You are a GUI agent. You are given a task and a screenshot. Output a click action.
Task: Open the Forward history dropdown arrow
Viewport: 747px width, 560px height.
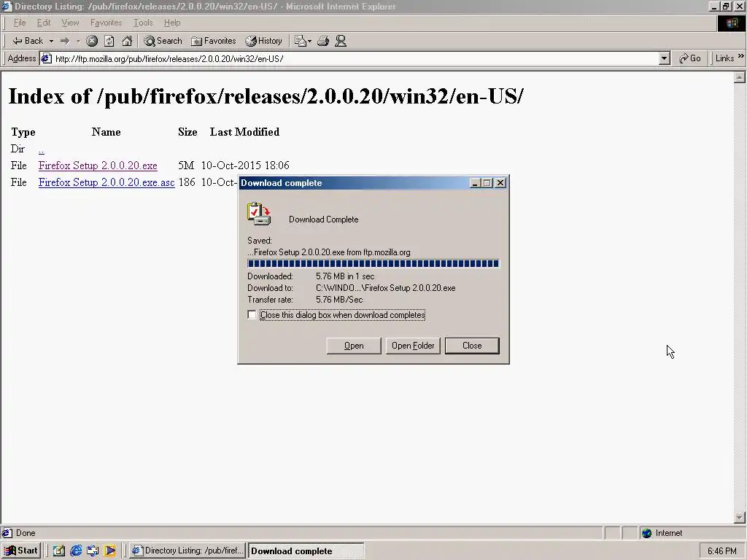[78, 41]
